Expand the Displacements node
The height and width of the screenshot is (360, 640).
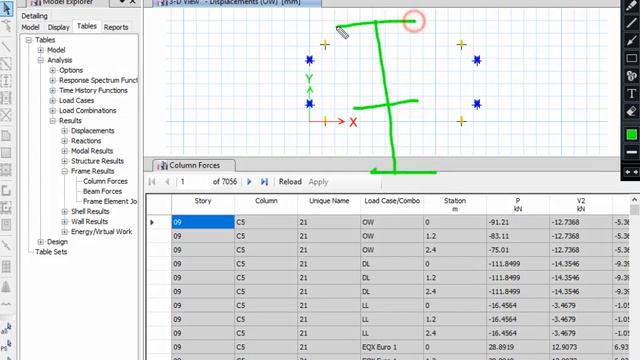click(64, 131)
